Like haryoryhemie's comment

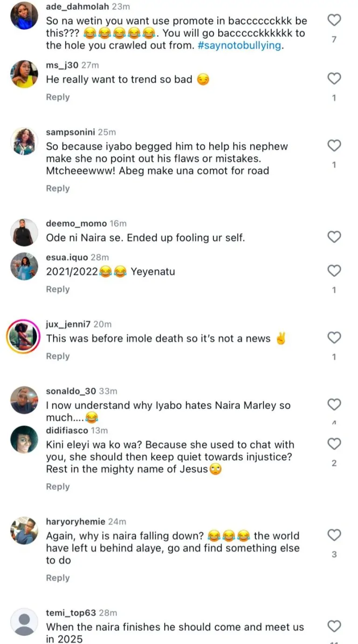tap(334, 535)
